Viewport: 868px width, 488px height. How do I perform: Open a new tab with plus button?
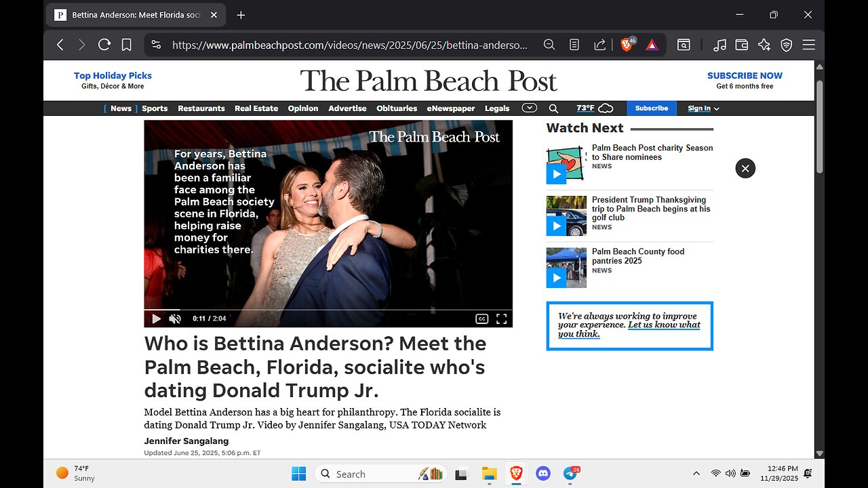pos(241,15)
